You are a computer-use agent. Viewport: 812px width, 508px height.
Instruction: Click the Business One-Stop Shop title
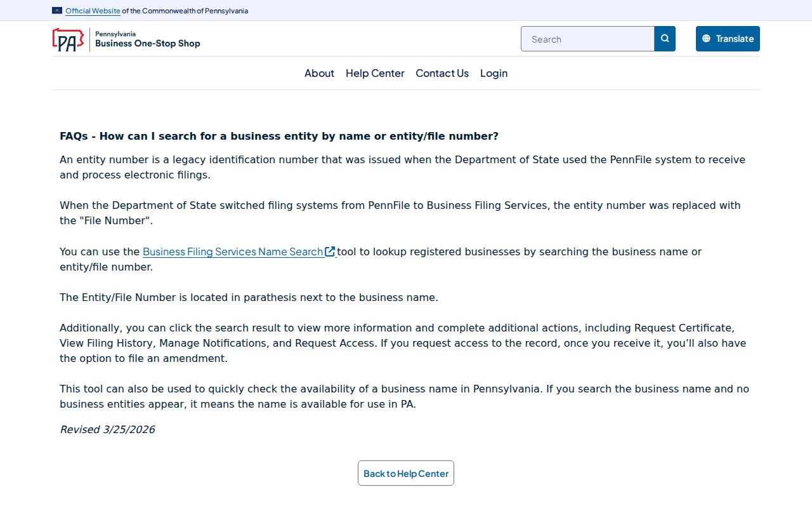pyautogui.click(x=148, y=43)
